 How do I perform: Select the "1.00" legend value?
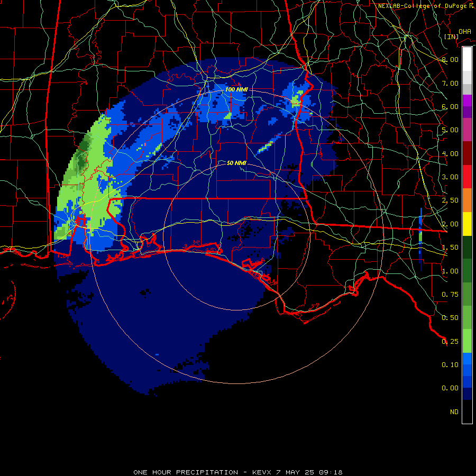coord(450,271)
